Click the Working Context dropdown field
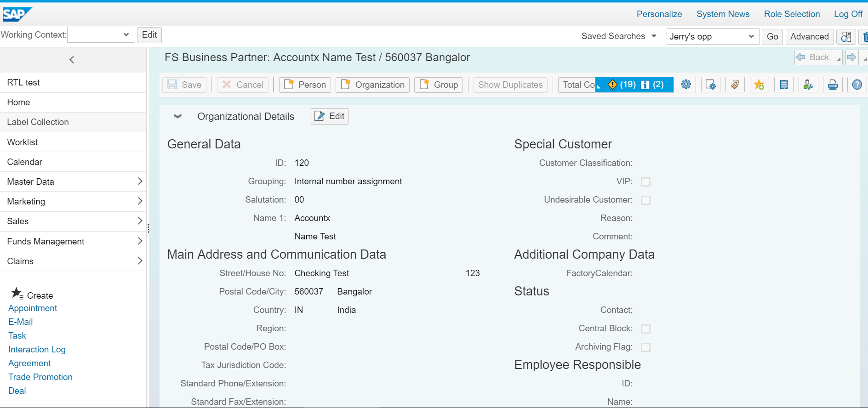868x408 pixels. point(101,35)
